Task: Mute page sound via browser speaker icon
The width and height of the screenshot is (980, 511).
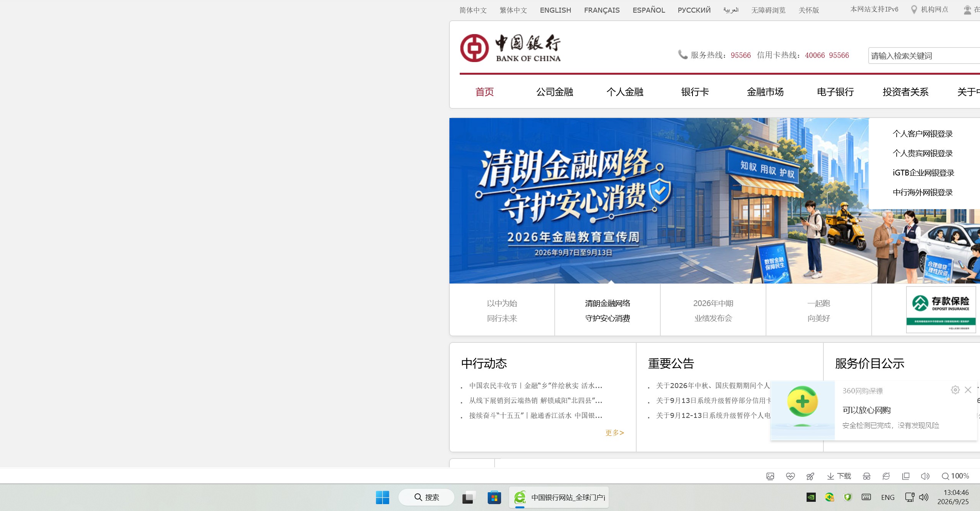Action: pyautogui.click(x=925, y=476)
